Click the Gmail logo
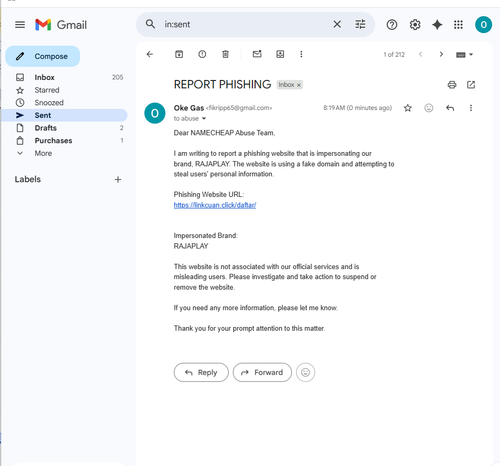 (x=61, y=25)
